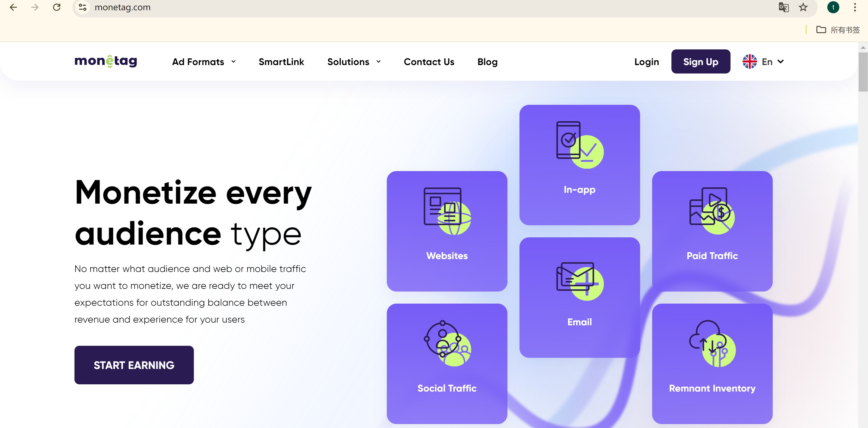868x428 pixels.
Task: Click the In-app phone icon card
Action: click(x=579, y=165)
